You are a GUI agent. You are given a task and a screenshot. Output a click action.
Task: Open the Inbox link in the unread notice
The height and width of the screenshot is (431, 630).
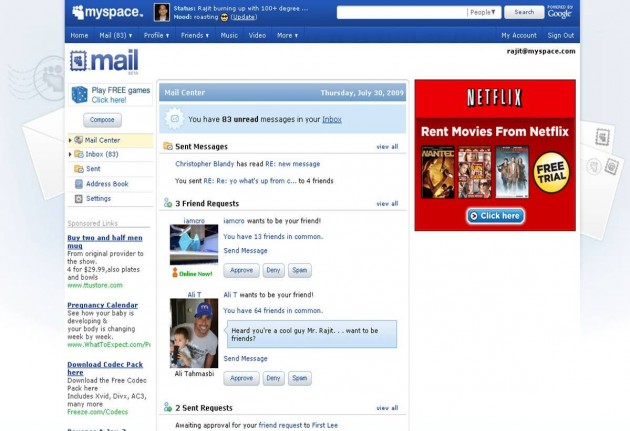click(x=332, y=119)
